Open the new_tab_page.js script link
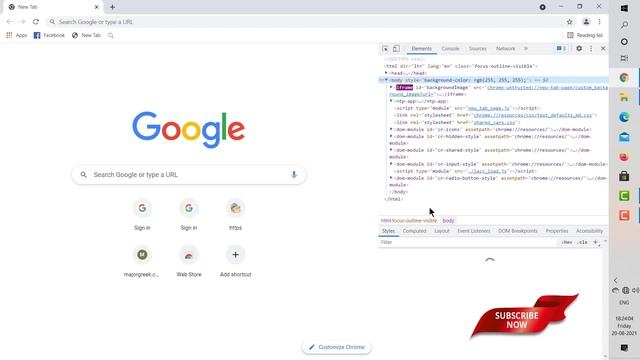640x360 pixels. click(488, 108)
